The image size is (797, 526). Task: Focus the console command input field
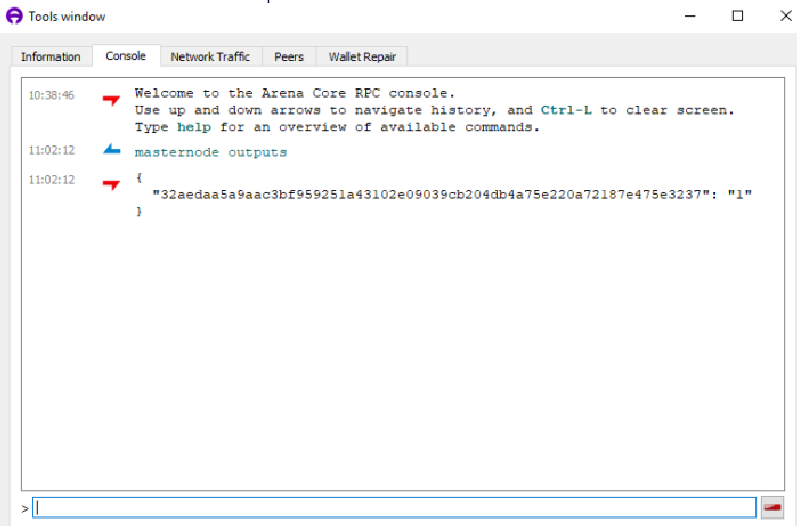[394, 507]
